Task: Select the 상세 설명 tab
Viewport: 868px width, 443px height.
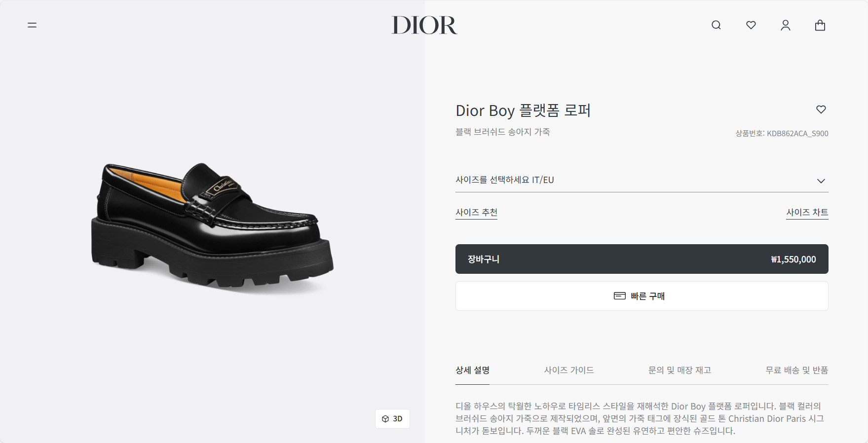Action: pyautogui.click(x=472, y=370)
